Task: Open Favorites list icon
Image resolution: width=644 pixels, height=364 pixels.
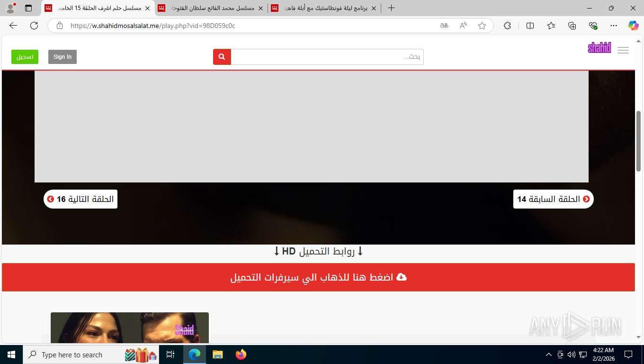Action: [551, 26]
